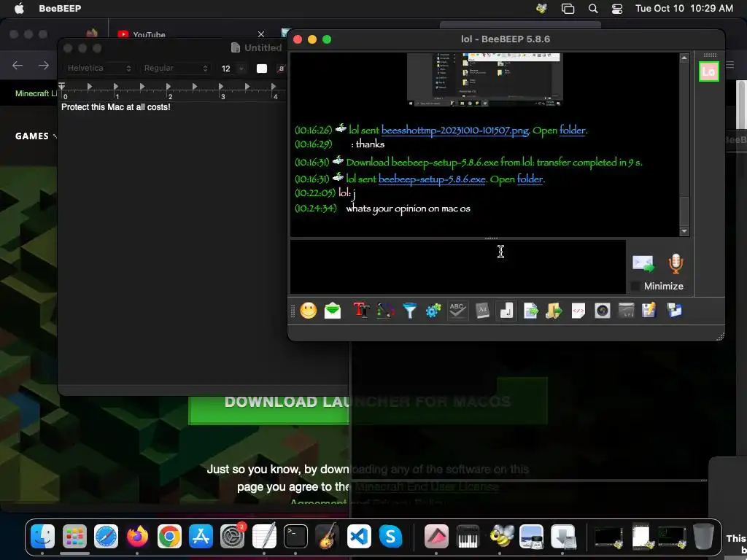This screenshot has height=560, width=747.
Task: Open Terminal from the Dock
Action: point(295,537)
